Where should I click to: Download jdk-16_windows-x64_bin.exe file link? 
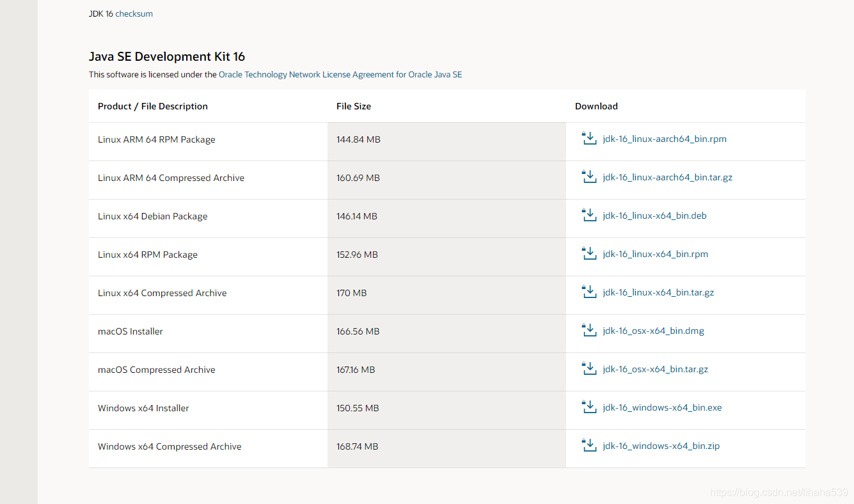[662, 407]
